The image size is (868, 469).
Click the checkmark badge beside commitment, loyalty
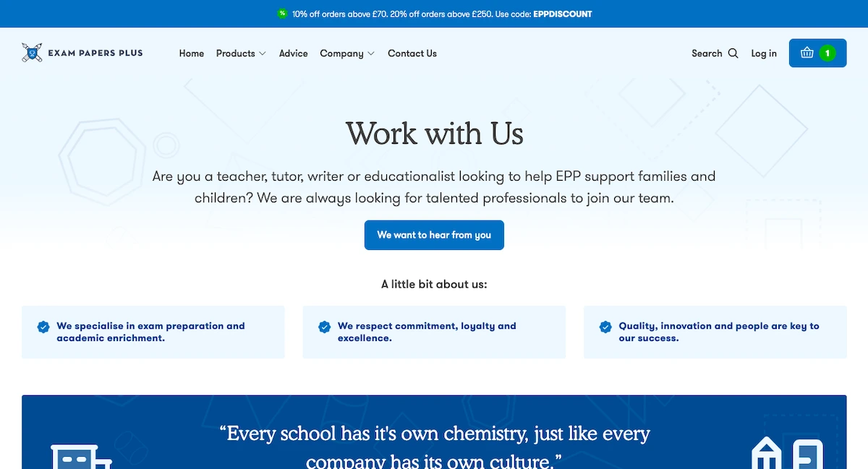[x=324, y=327]
